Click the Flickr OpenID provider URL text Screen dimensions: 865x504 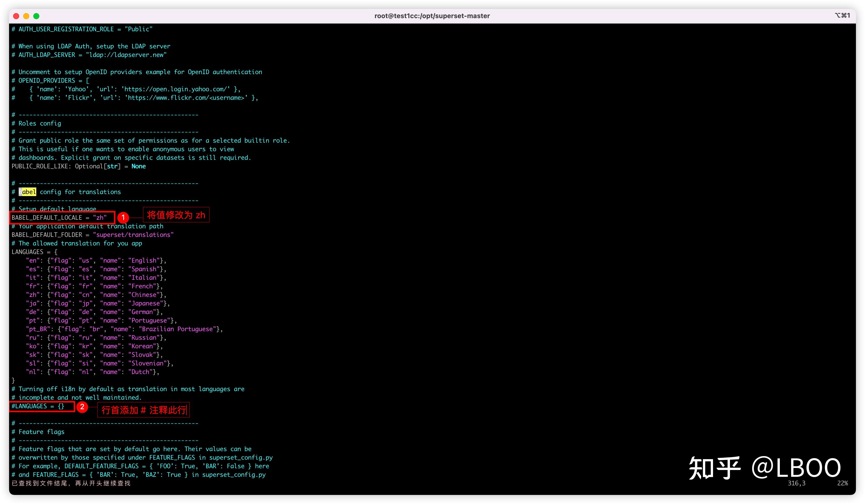point(187,98)
